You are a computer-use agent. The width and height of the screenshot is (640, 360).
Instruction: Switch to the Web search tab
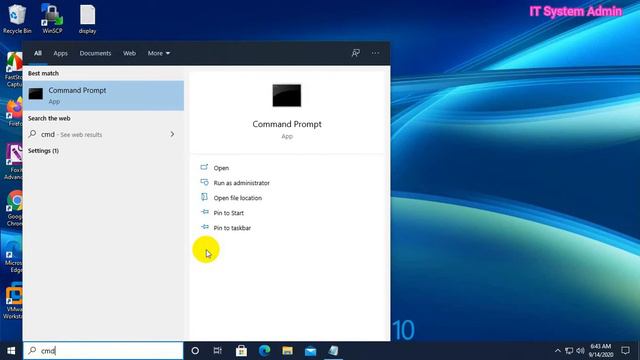[x=129, y=53]
